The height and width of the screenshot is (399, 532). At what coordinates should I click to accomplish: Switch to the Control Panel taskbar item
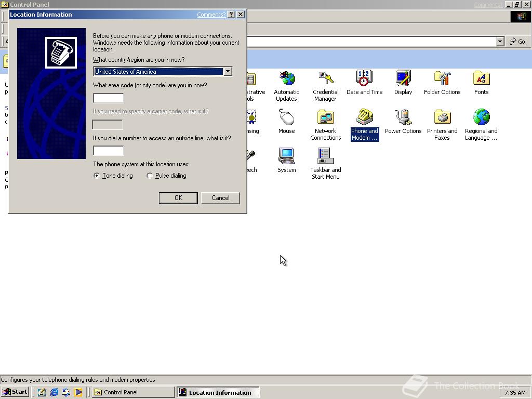132,392
